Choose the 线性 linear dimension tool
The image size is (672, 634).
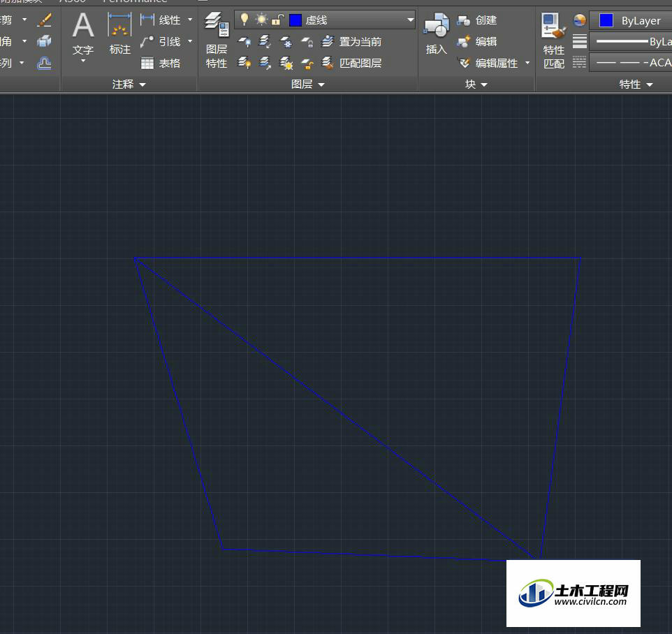point(161,20)
